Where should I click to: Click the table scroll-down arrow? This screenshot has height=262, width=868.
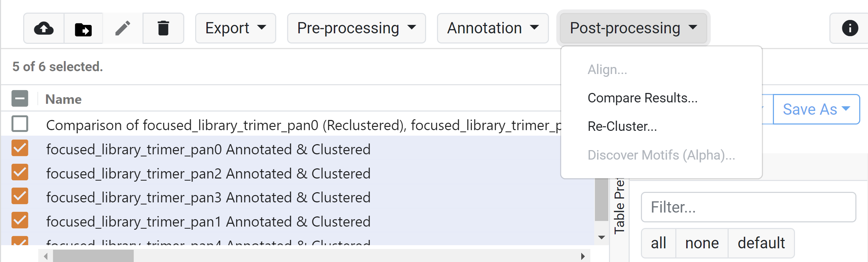[602, 237]
